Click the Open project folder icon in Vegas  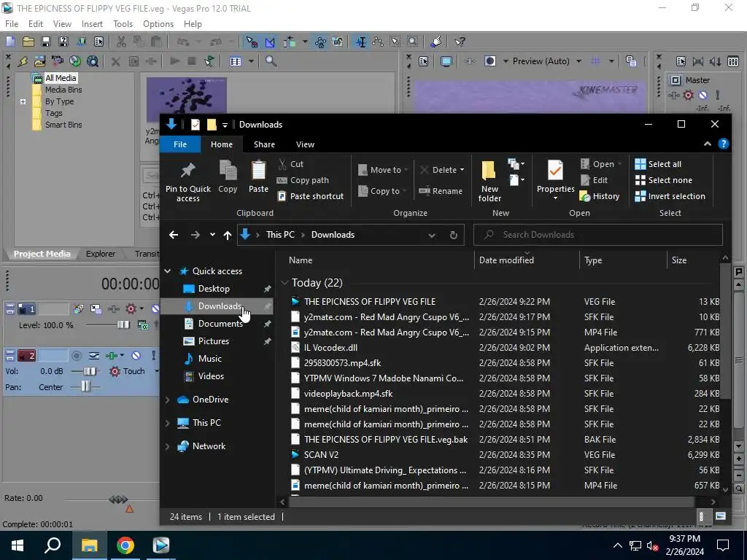pyautogui.click(x=28, y=42)
